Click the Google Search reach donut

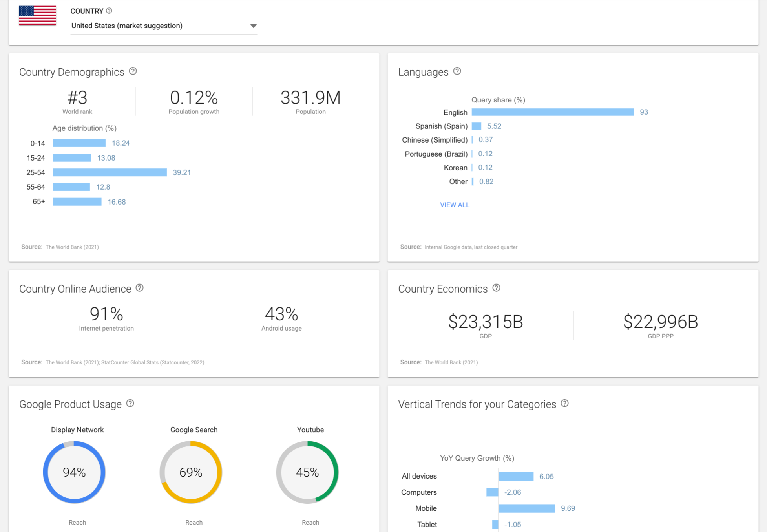point(191,472)
